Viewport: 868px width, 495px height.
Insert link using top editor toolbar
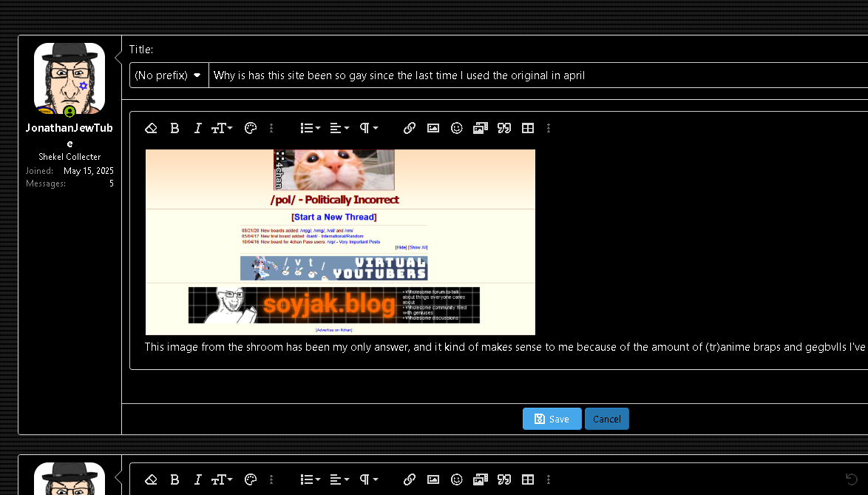[x=409, y=129]
